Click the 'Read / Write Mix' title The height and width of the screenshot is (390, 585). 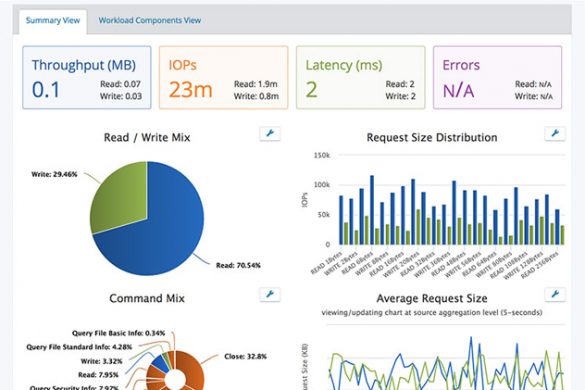click(147, 138)
